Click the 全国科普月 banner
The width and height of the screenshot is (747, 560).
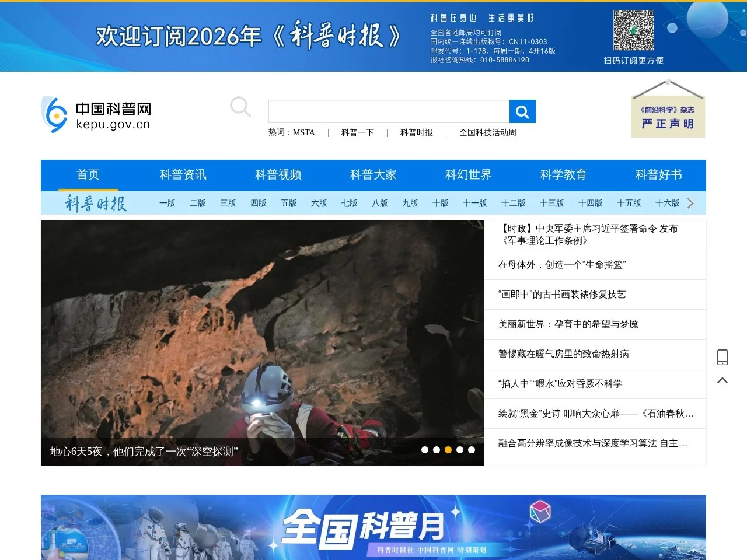coord(373,527)
